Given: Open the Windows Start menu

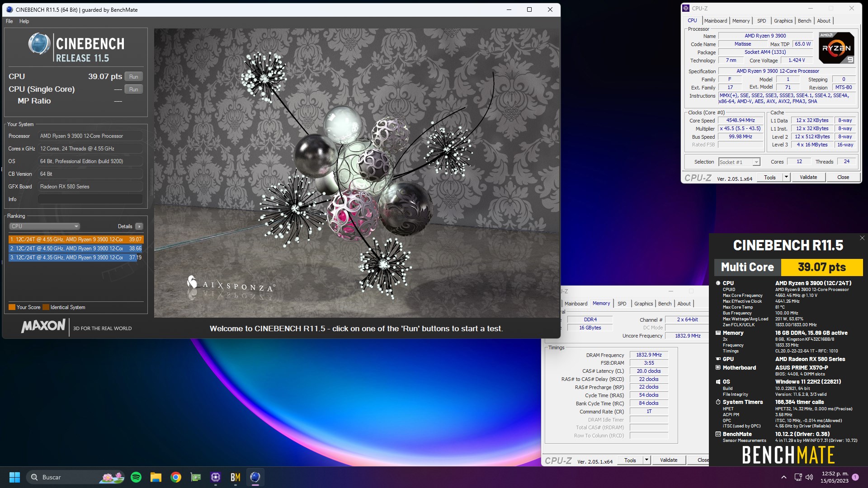Looking at the screenshot, I should [x=14, y=477].
